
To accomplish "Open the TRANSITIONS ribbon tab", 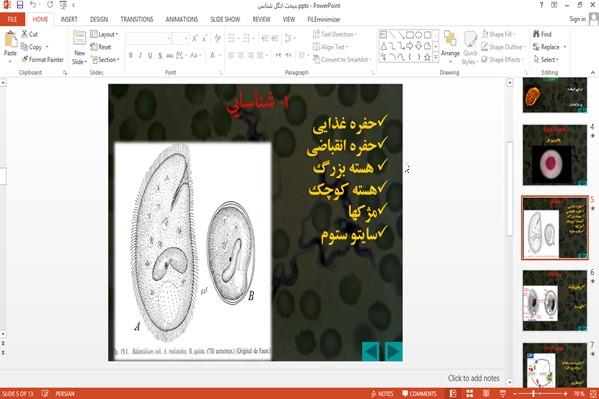I will point(137,19).
